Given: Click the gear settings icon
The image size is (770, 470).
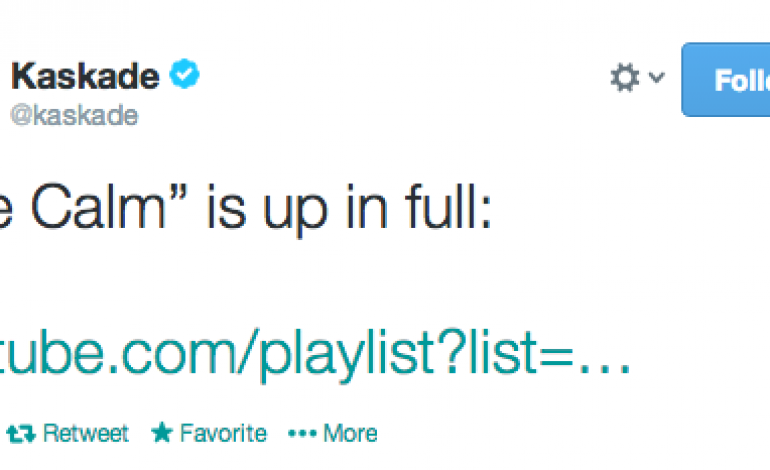Looking at the screenshot, I should (625, 78).
